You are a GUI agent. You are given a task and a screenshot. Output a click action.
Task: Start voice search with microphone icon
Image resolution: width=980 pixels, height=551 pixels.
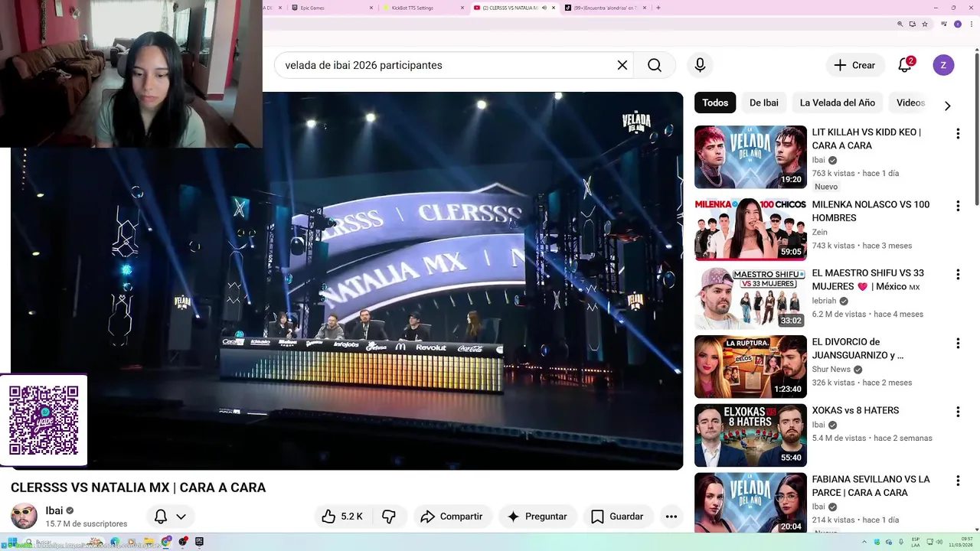pyautogui.click(x=700, y=65)
